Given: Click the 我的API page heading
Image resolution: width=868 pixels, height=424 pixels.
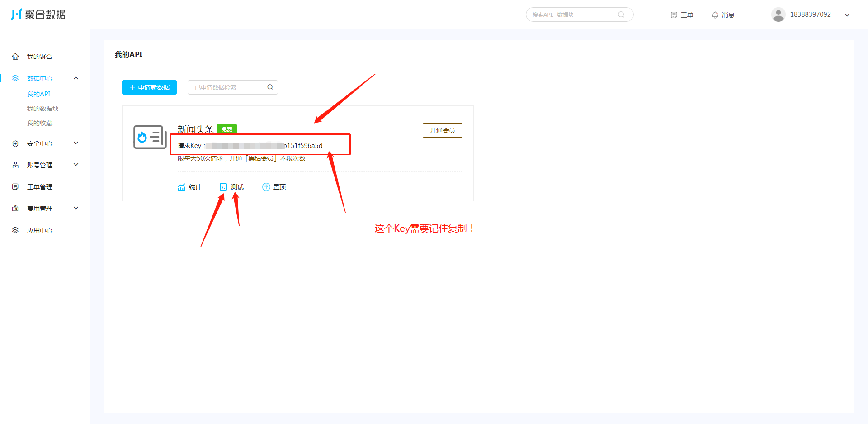Looking at the screenshot, I should [128, 54].
